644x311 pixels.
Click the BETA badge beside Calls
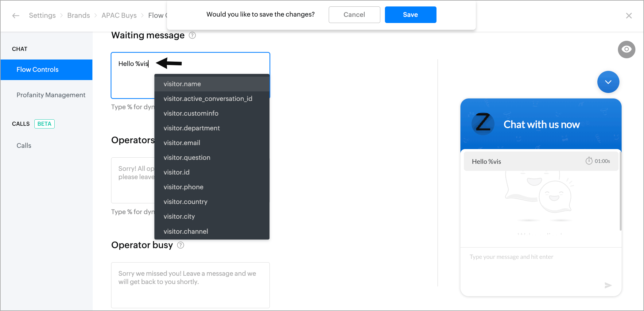coord(45,124)
